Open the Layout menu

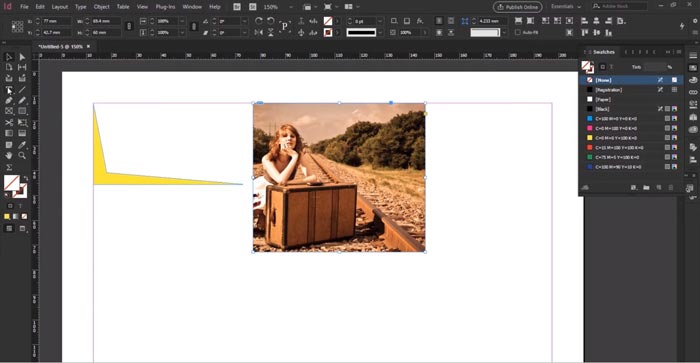coord(60,7)
